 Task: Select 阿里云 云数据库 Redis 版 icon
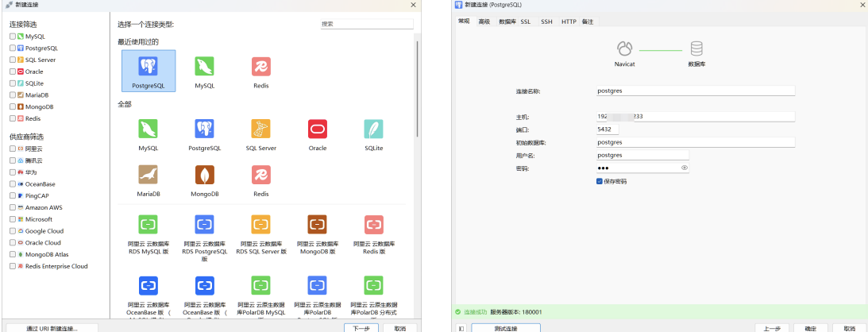coord(374,224)
